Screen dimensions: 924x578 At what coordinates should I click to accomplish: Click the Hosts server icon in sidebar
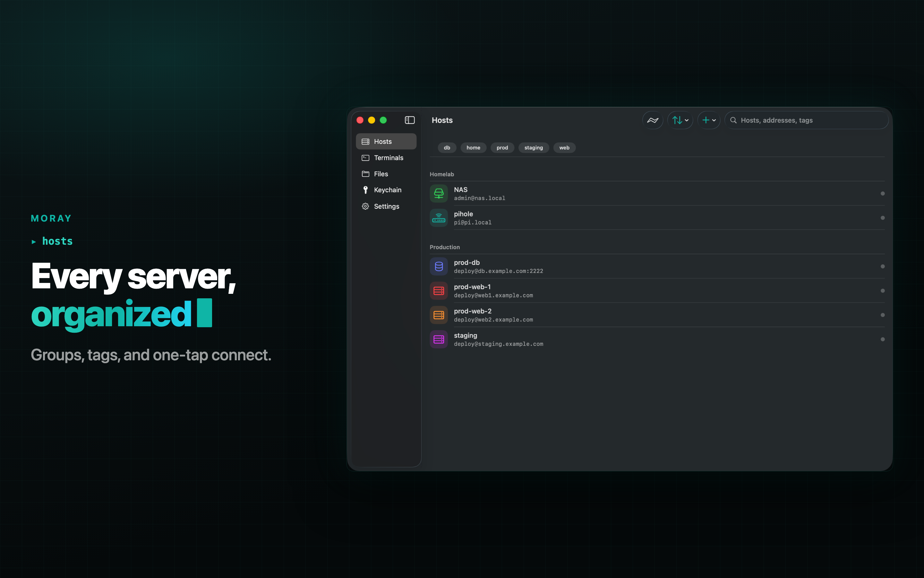365,141
